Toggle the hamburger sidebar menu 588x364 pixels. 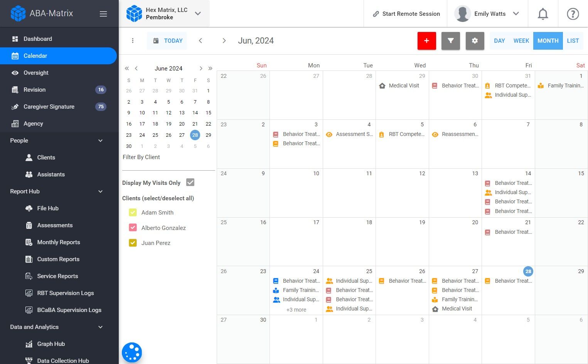click(103, 14)
